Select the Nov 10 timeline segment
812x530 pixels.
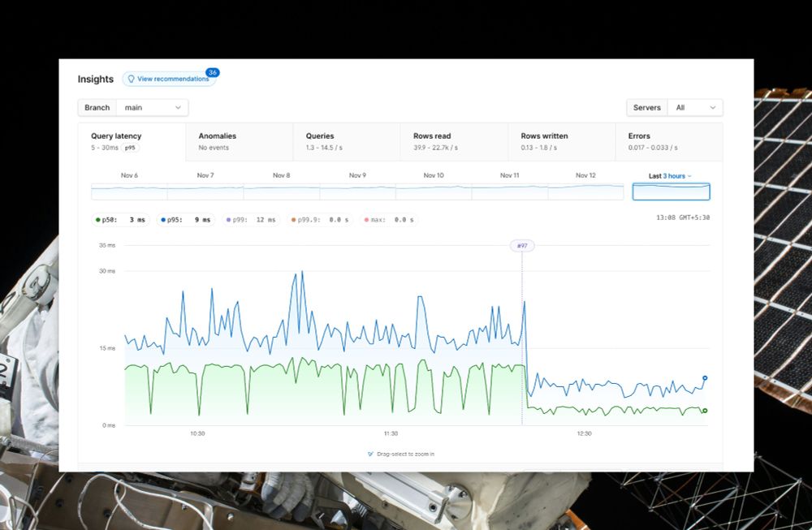(434, 192)
